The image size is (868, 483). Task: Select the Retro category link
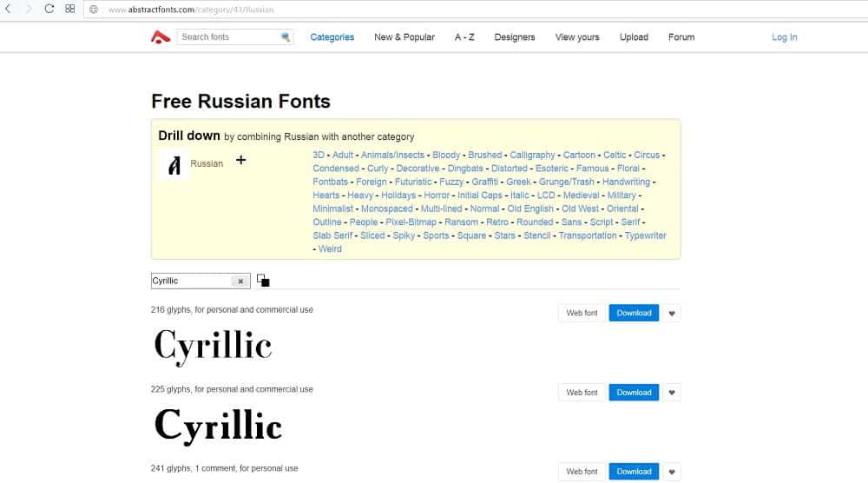(x=497, y=222)
